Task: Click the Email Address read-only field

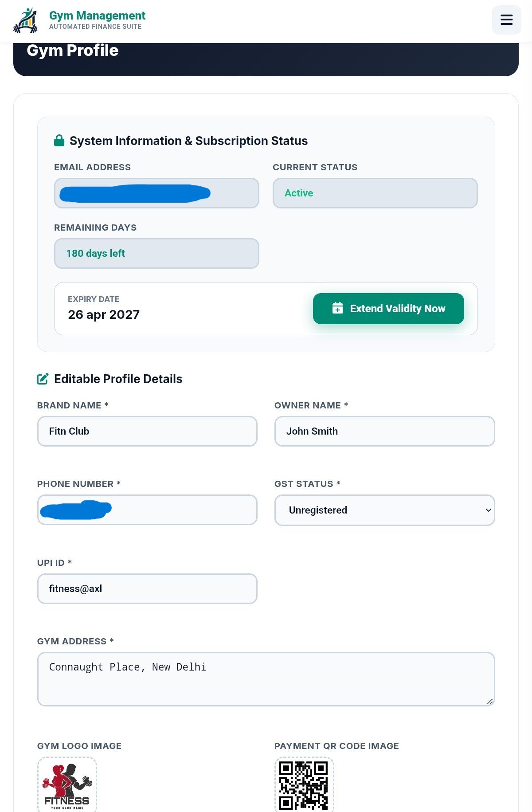Action: pos(156,193)
